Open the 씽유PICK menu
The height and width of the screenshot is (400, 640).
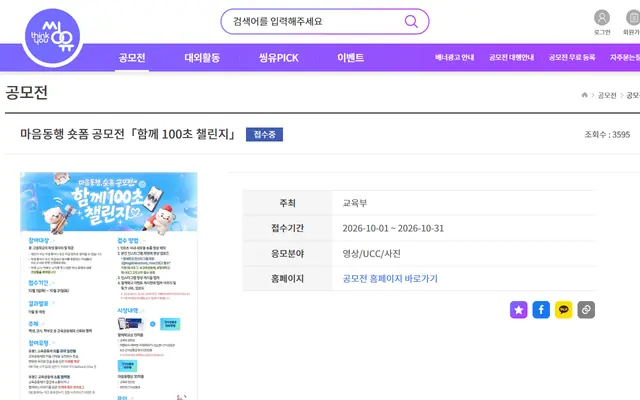coord(279,58)
